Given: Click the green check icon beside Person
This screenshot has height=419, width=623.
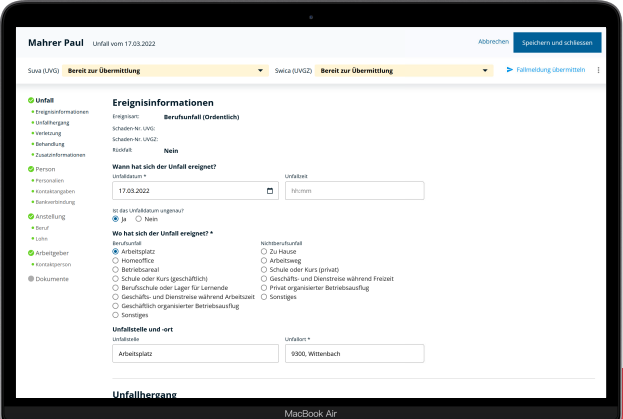Looking at the screenshot, I should [31, 170].
